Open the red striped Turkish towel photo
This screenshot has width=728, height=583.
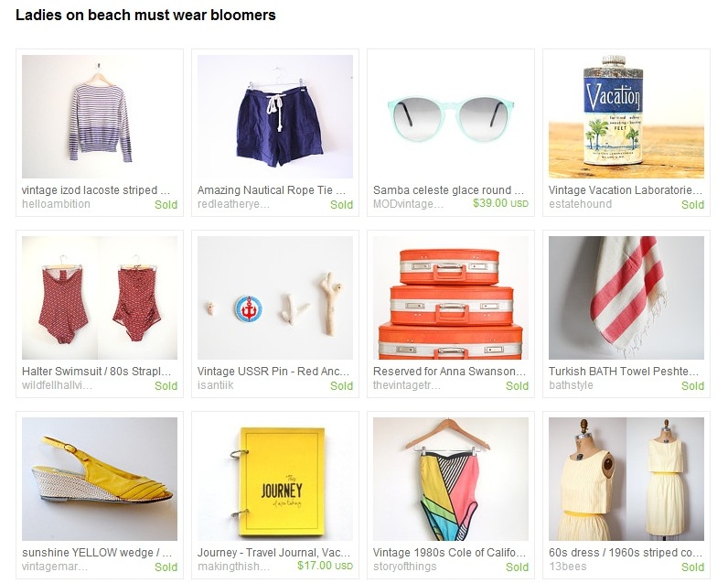click(626, 297)
